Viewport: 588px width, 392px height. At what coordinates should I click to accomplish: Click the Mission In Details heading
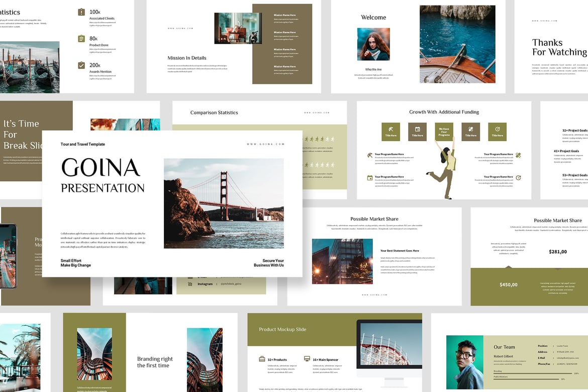(x=187, y=58)
